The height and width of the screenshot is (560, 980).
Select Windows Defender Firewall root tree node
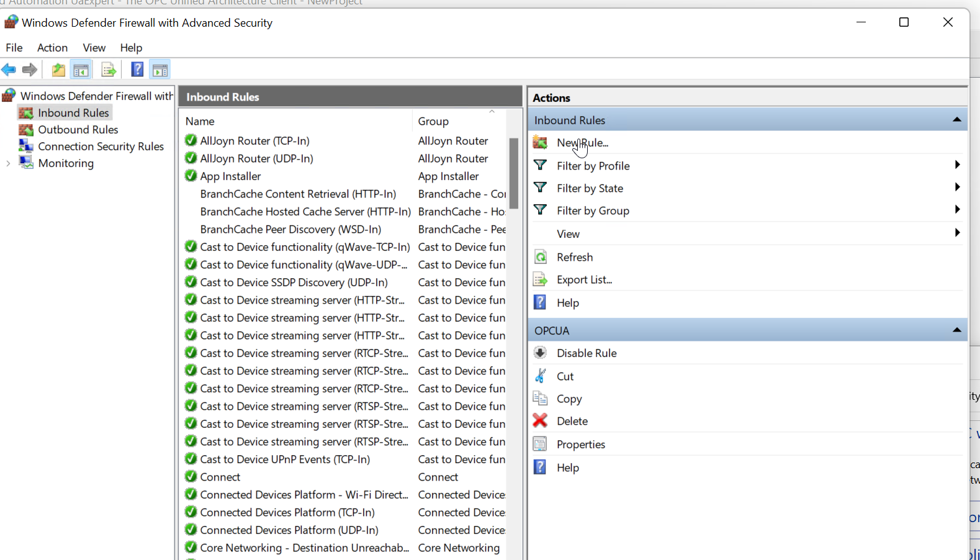[97, 96]
